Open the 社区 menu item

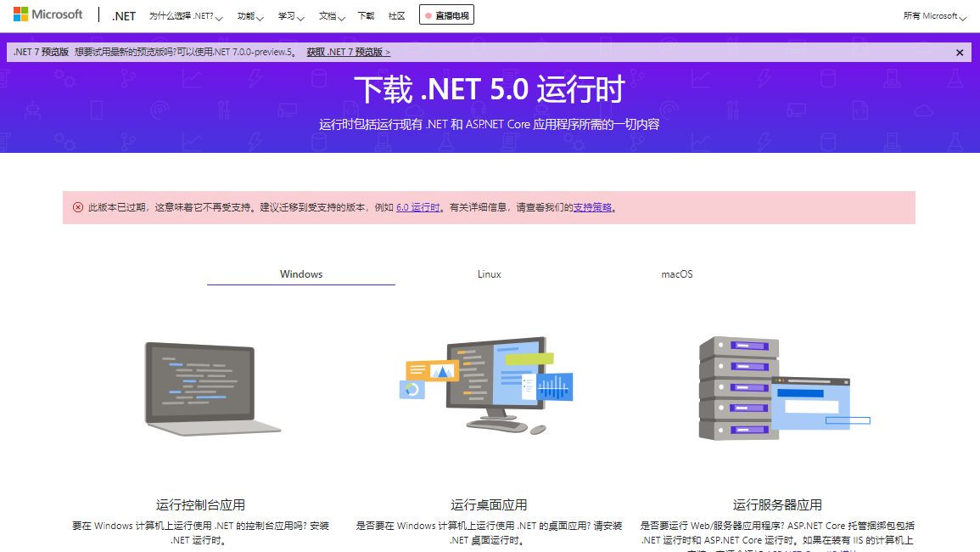[x=396, y=16]
